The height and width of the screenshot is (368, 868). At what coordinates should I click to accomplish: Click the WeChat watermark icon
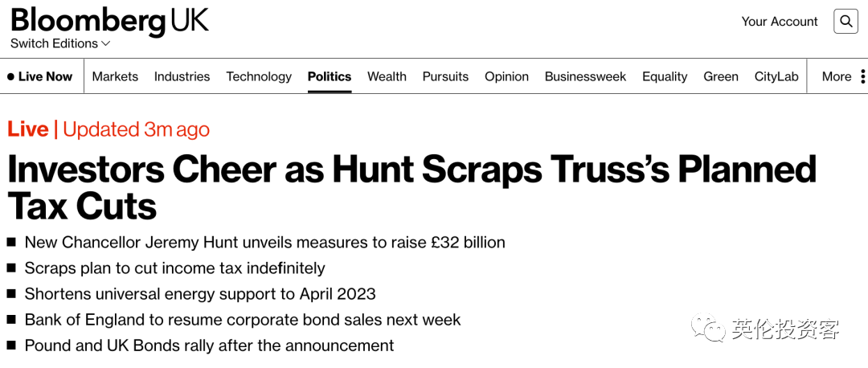[708, 328]
